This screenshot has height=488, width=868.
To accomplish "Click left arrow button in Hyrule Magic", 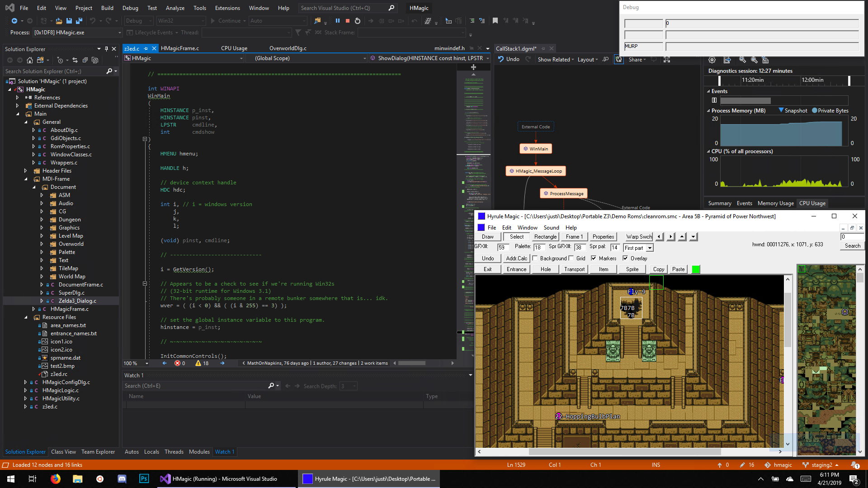I will point(659,236).
